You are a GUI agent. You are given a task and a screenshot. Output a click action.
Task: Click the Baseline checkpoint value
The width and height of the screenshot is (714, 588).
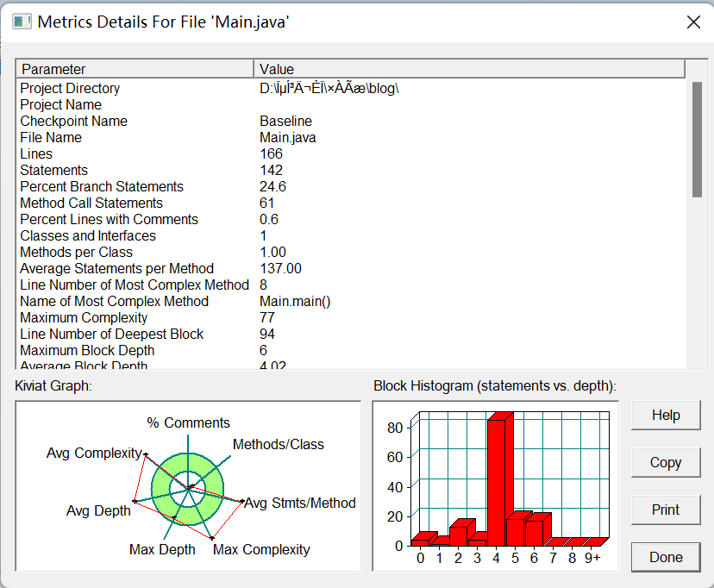coord(285,121)
